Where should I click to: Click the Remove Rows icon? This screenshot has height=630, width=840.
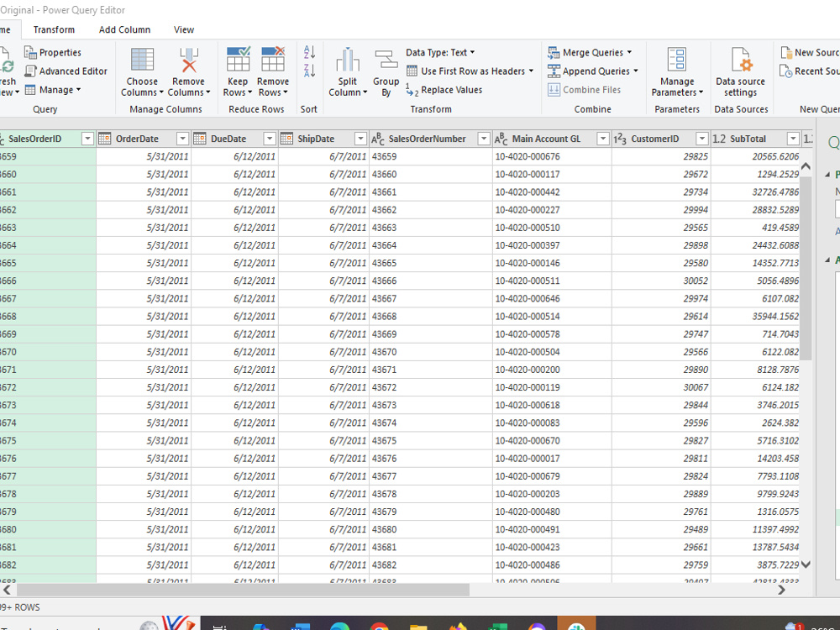(x=273, y=59)
